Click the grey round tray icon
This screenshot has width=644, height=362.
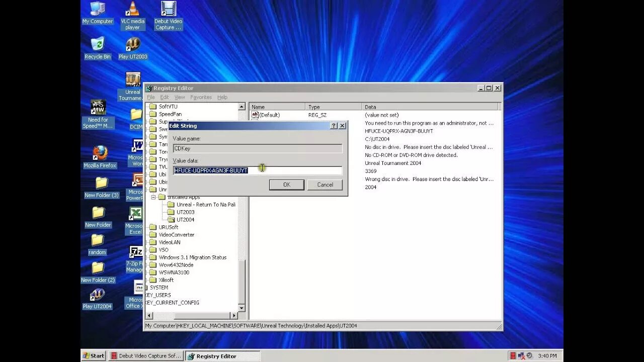coord(529,355)
